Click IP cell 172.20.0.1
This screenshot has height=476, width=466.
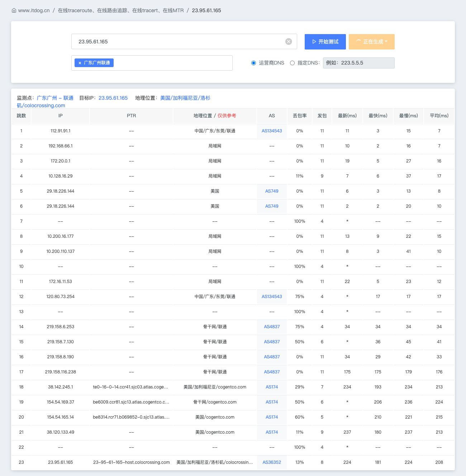point(61,161)
